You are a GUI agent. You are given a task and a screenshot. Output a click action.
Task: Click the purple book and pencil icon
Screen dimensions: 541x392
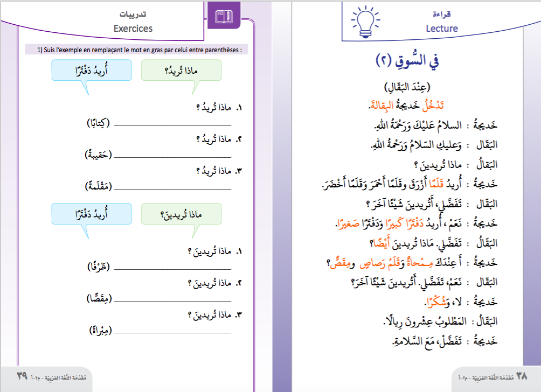(224, 16)
